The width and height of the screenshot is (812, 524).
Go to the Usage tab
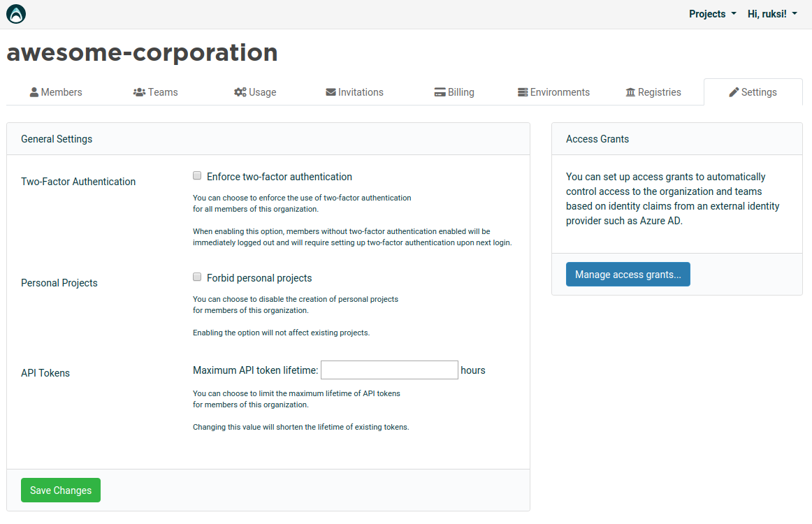coord(255,92)
